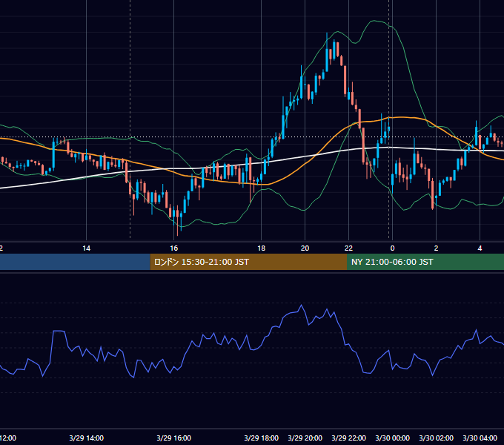This screenshot has height=445, width=504.
Task: Click the hour label 16 on time axis
Action: coord(174,248)
